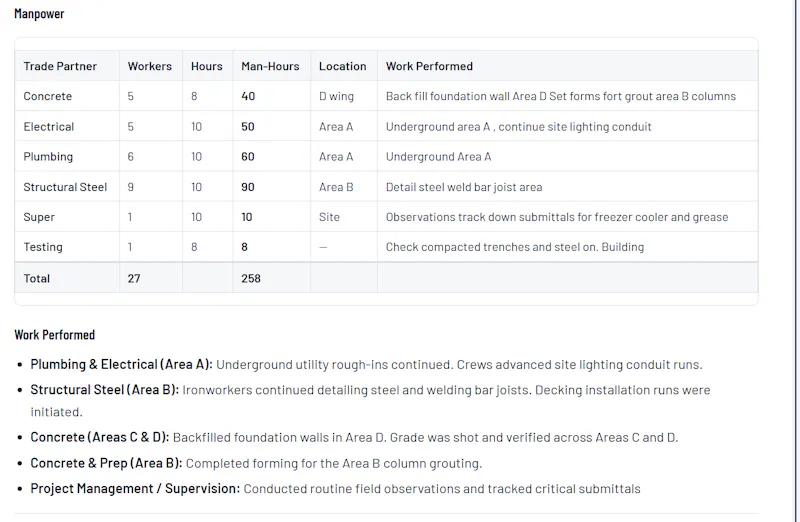Image resolution: width=800 pixels, height=522 pixels.
Task: Click the Work Performed section heading below table
Action: pyautogui.click(x=55, y=335)
